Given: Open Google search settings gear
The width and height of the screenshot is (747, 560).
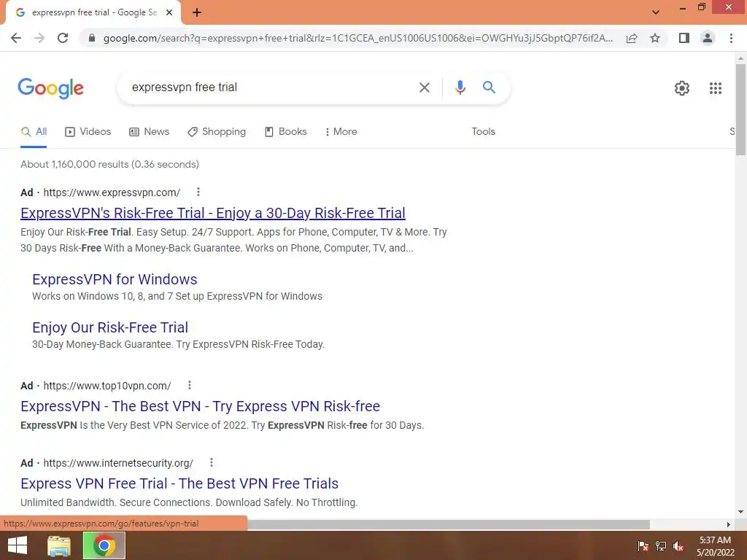Looking at the screenshot, I should [682, 88].
